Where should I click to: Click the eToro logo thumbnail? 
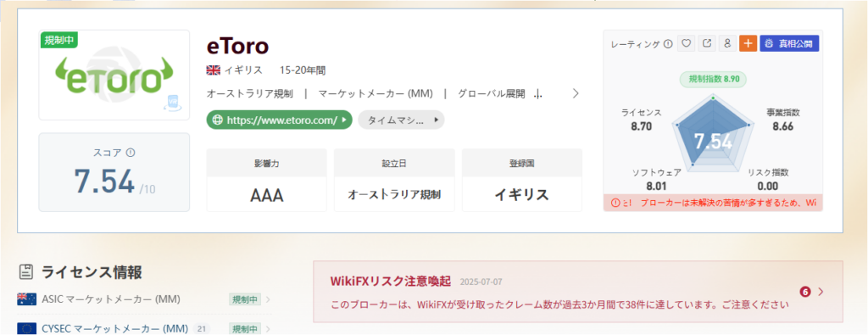pyautogui.click(x=114, y=75)
